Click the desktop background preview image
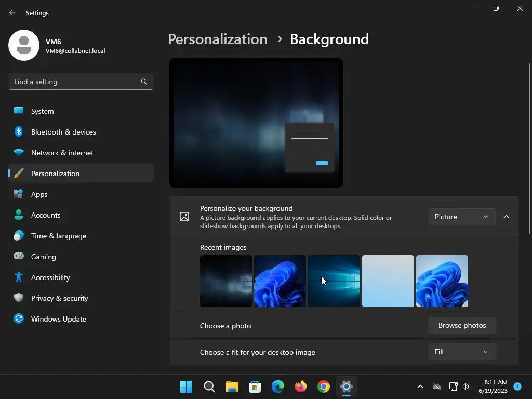 click(x=256, y=123)
